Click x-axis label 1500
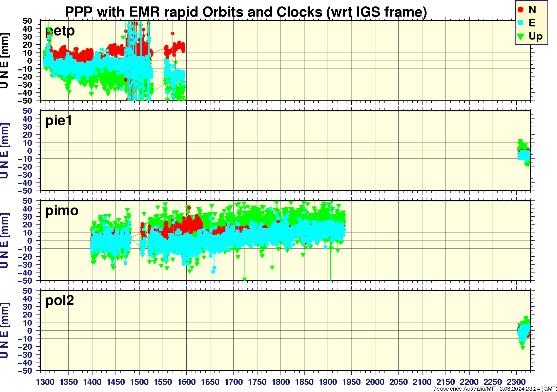Screen dimensions: 557x392 139,382
